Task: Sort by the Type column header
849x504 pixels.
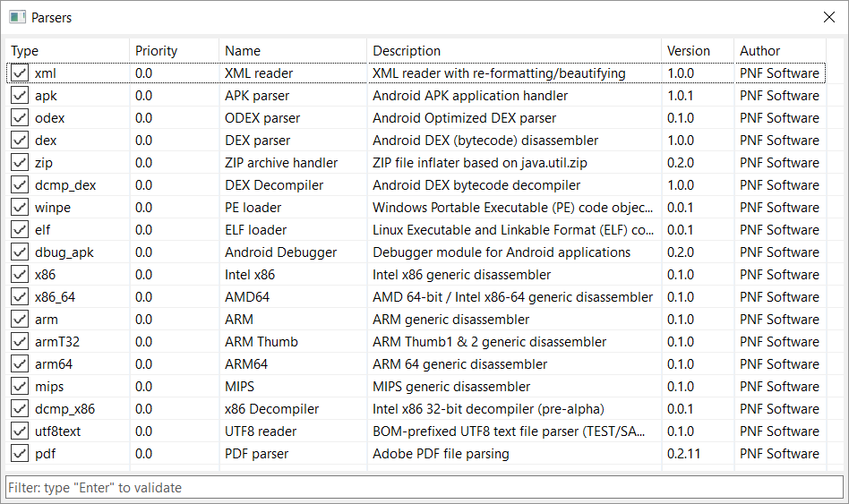Action: pos(67,51)
